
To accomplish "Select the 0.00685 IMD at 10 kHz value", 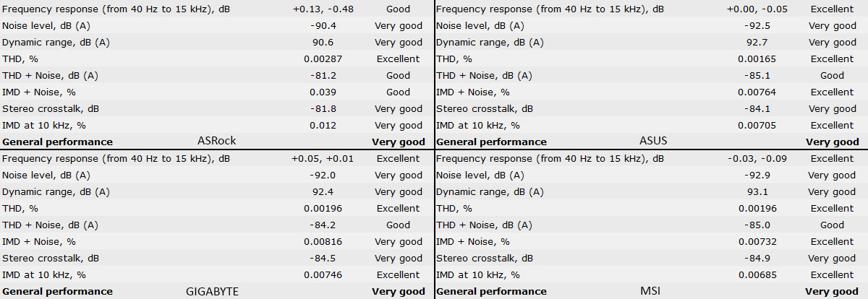I will (757, 275).
